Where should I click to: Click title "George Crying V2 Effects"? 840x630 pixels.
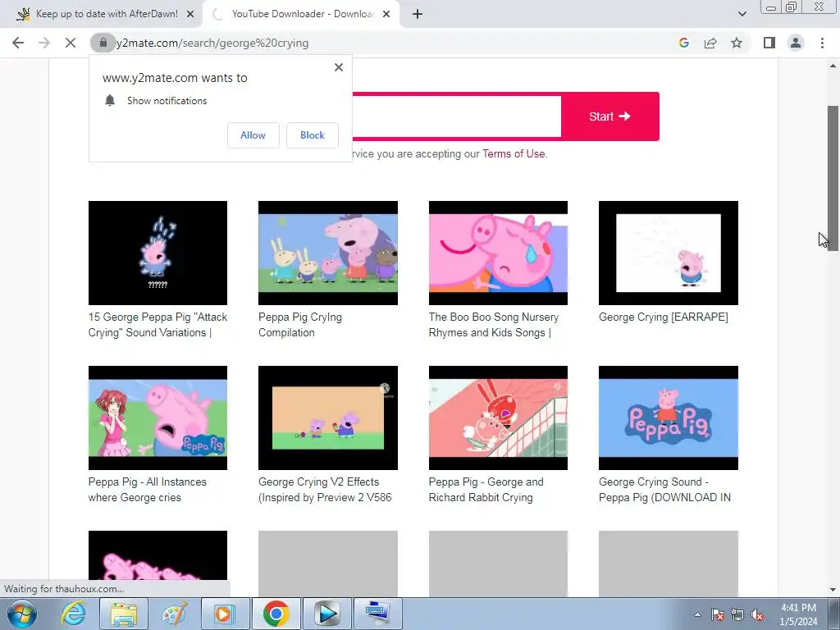(x=325, y=490)
